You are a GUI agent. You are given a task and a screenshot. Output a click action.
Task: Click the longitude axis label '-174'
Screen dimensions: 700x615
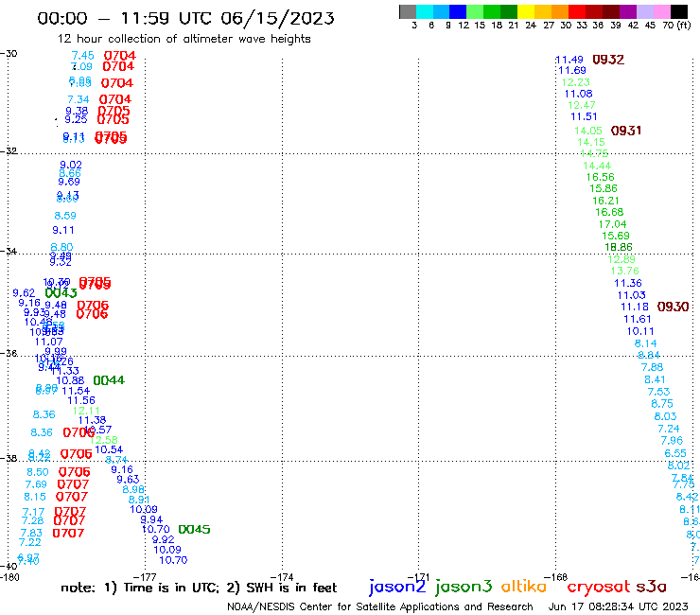(283, 577)
